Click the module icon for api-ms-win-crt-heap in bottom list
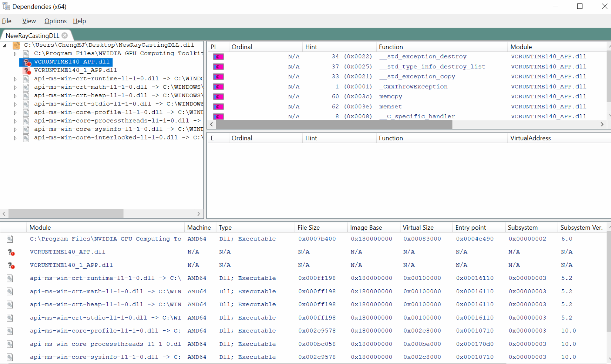This screenshot has height=364, width=611. [10, 305]
